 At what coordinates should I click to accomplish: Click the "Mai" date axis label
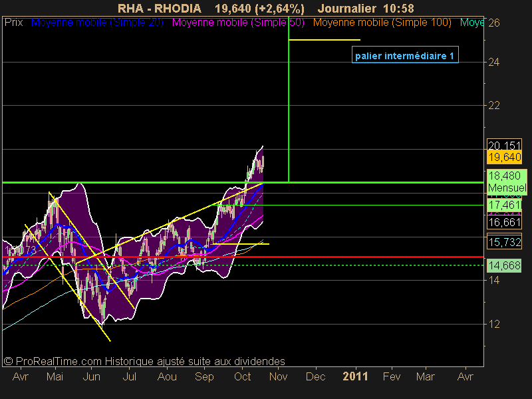pos(55,376)
